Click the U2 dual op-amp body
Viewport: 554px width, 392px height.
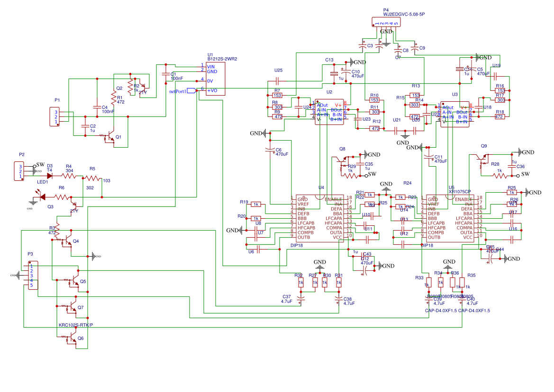tap(329, 112)
